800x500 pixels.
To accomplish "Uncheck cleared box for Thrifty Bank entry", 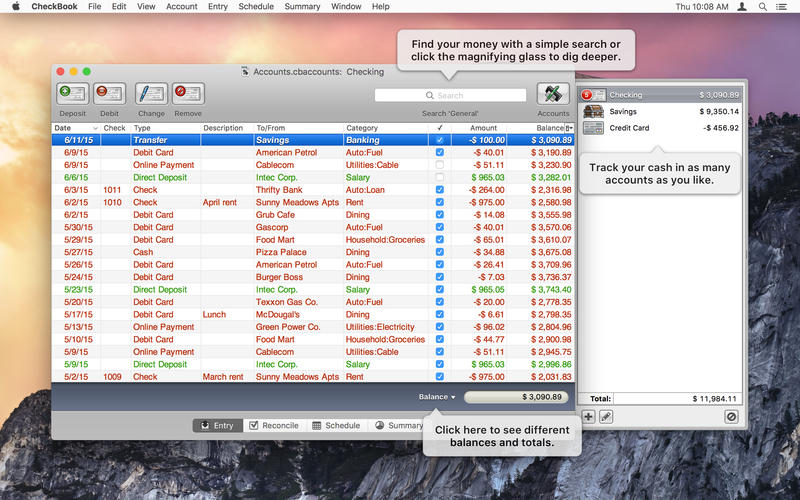I will tap(440, 190).
